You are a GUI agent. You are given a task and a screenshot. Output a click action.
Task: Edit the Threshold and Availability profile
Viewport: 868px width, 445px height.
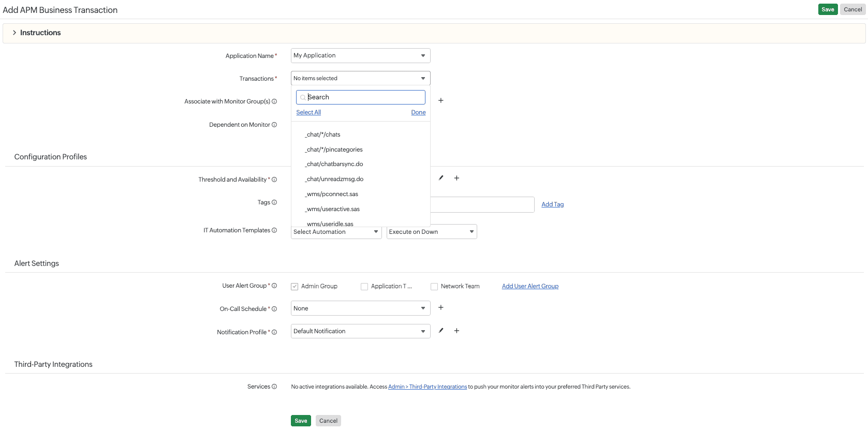(x=441, y=178)
